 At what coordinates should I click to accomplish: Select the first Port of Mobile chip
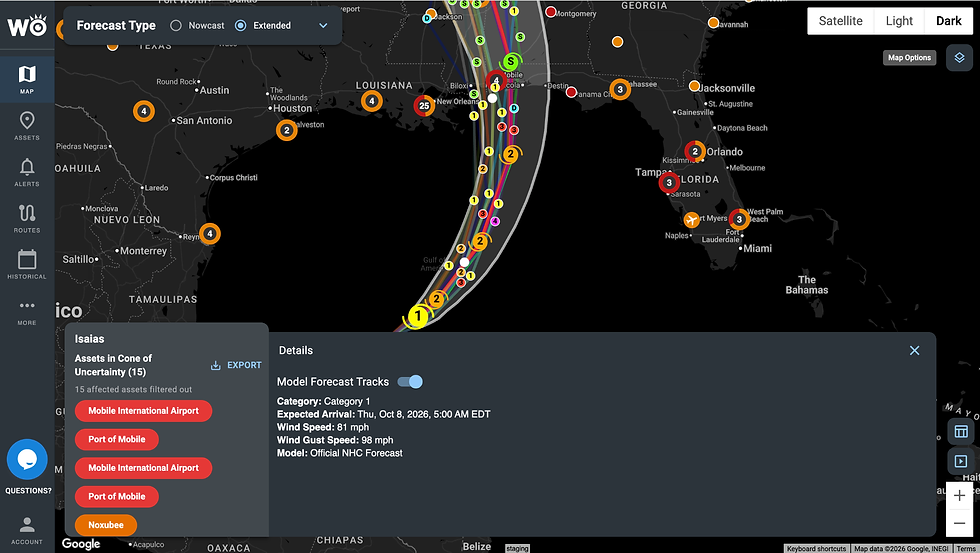point(116,439)
